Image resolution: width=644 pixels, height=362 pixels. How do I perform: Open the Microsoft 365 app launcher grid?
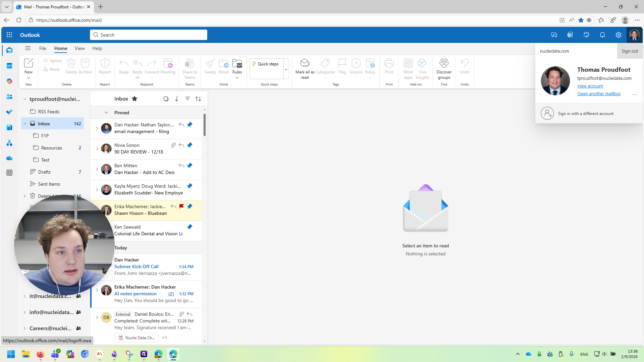(9, 35)
